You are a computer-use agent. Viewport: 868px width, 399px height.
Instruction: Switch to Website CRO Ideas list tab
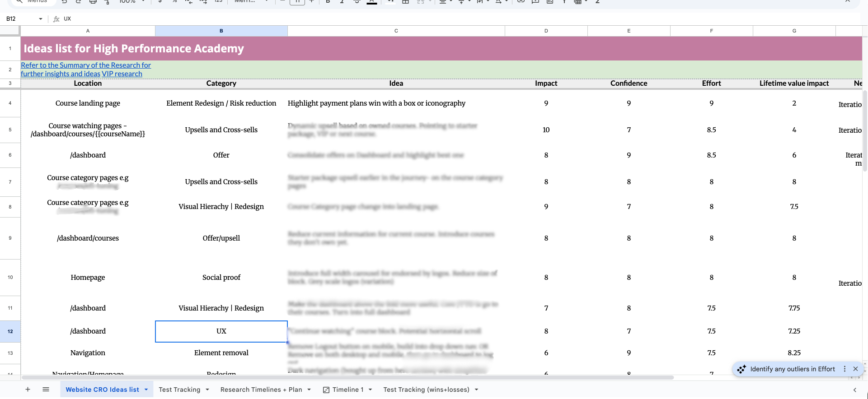click(x=102, y=390)
